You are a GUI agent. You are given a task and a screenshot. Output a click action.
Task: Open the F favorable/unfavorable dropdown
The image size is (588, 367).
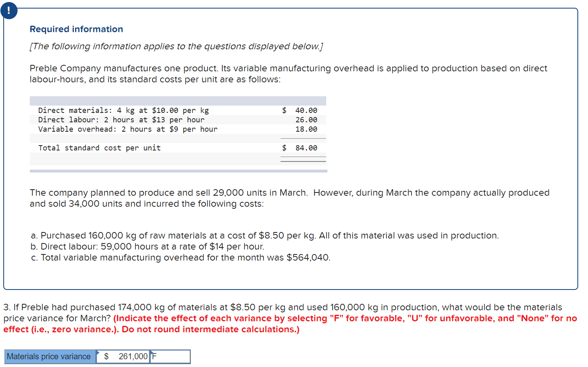pos(169,356)
